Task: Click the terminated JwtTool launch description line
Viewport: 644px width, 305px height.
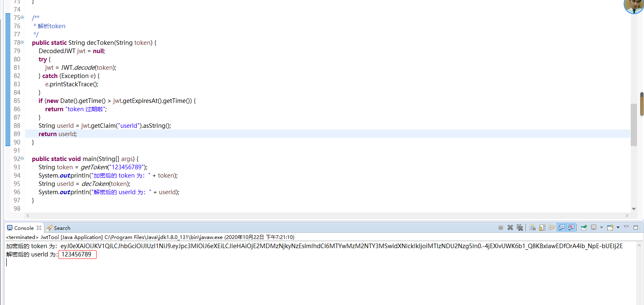Action: coord(150,237)
